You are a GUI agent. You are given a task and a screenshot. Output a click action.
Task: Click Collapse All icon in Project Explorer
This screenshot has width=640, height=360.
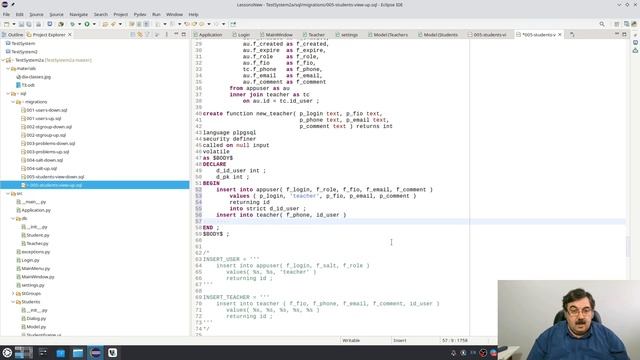point(133,35)
